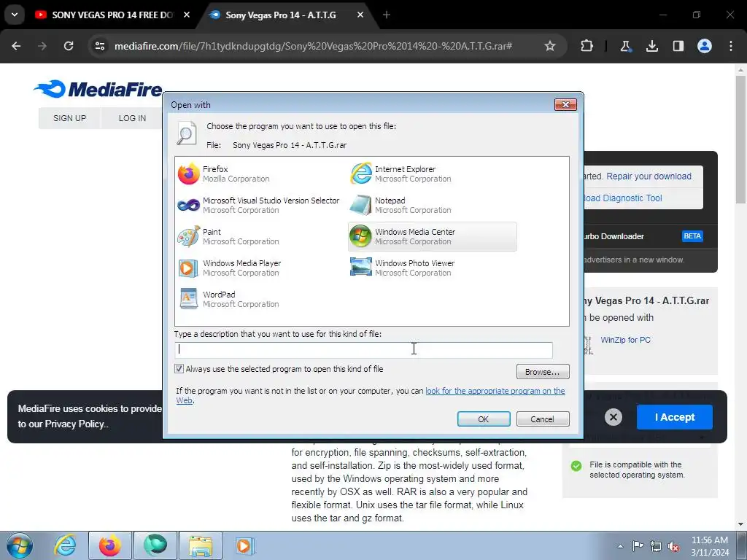This screenshot has width=747, height=560.
Task: Open Windows Explorer folder in taskbar
Action: 200,545
